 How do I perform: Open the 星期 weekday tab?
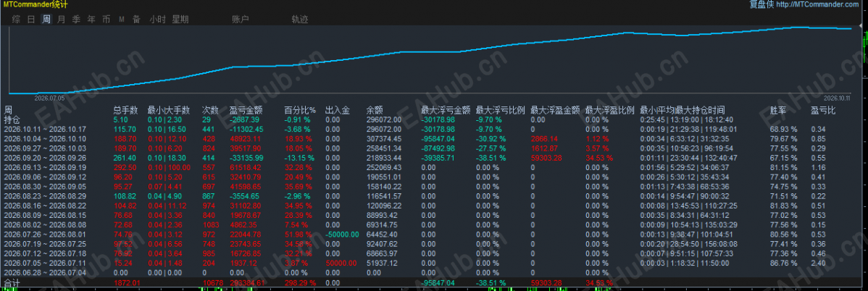(x=180, y=20)
